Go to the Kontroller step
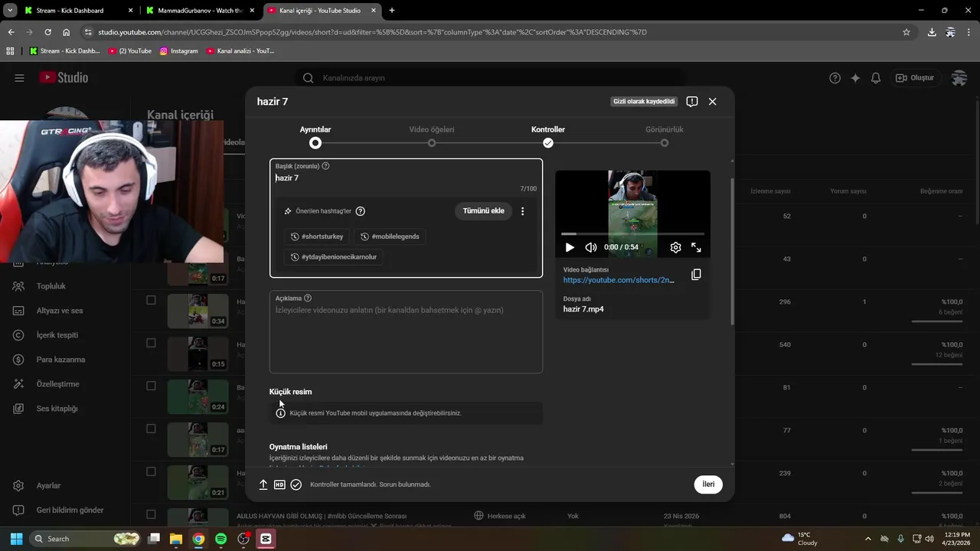 point(548,136)
